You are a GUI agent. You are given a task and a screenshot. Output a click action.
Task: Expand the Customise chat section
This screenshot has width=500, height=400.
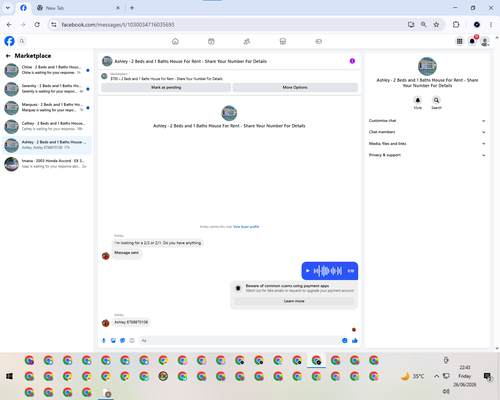[x=427, y=121]
